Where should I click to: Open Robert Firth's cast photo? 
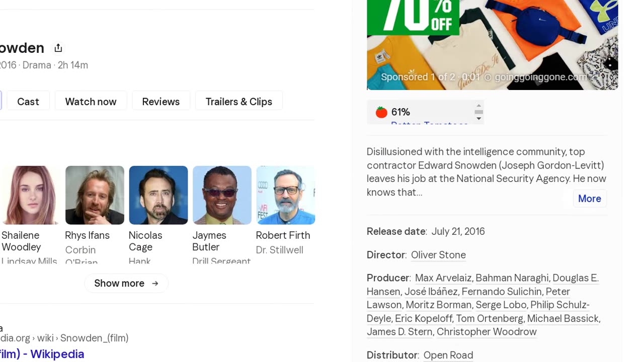285,195
